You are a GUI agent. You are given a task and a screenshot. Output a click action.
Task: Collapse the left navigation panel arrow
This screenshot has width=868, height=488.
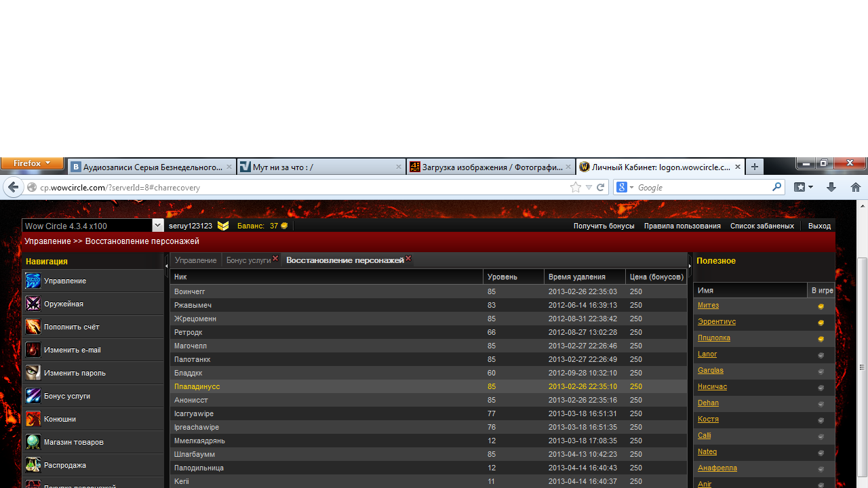pos(167,266)
